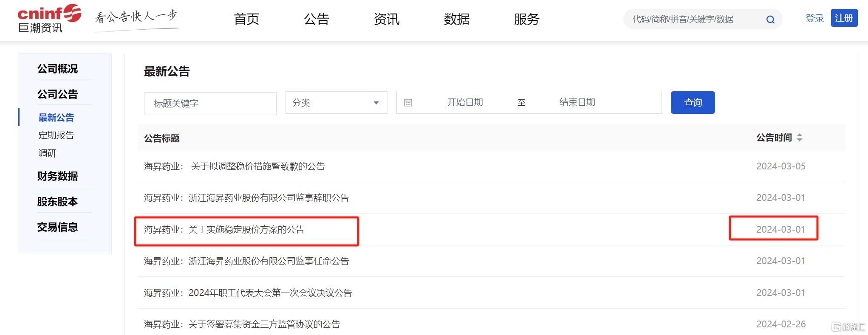Viewport: 868px width, 335px height.
Task: Open 财务数据 in sidebar
Action: coord(57,176)
